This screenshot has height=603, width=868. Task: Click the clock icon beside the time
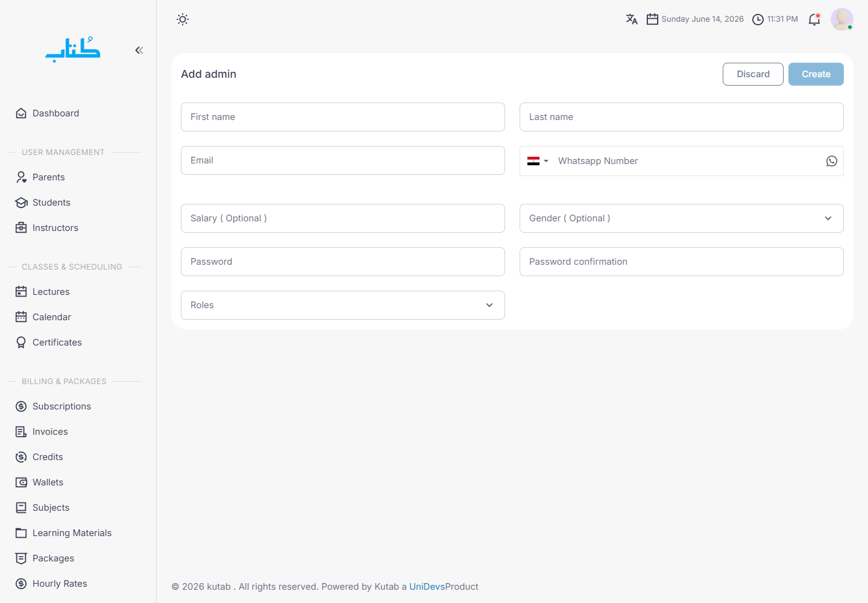(758, 19)
